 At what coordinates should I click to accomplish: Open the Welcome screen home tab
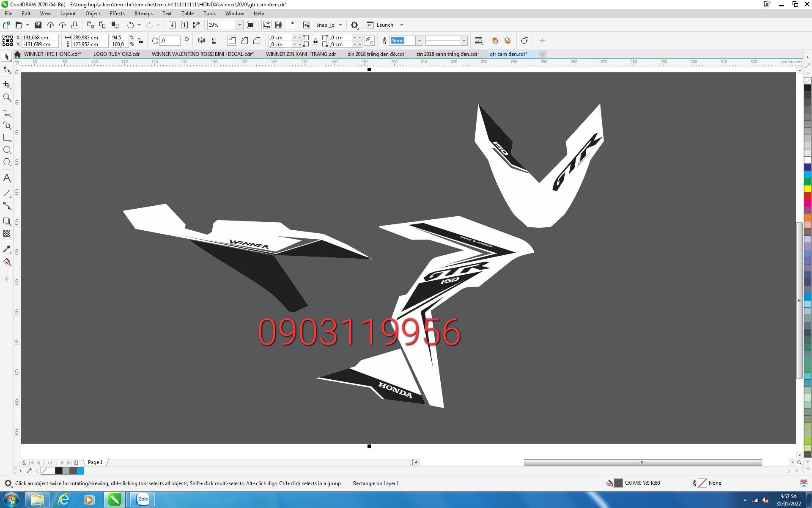point(17,54)
